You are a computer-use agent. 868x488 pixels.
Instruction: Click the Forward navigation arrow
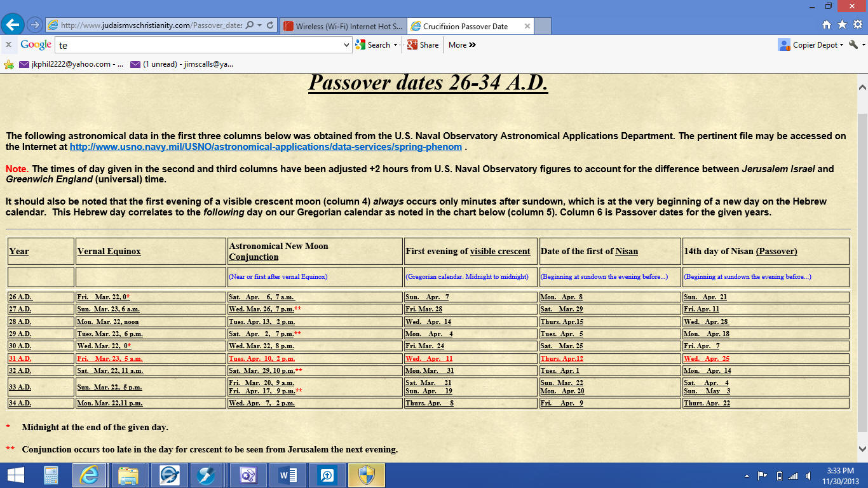(x=34, y=25)
